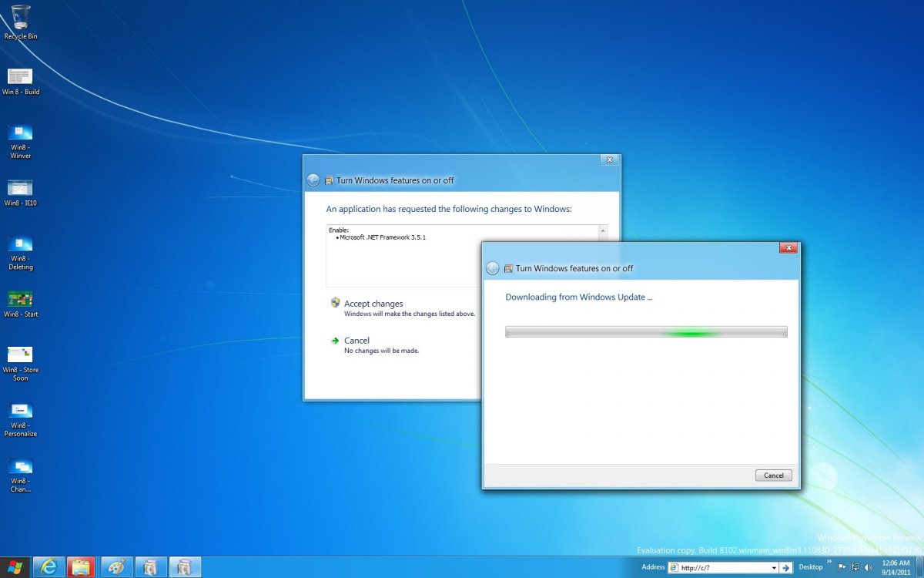Select the Win8 - Personalize desktop icon
924x578 pixels.
coord(21,418)
